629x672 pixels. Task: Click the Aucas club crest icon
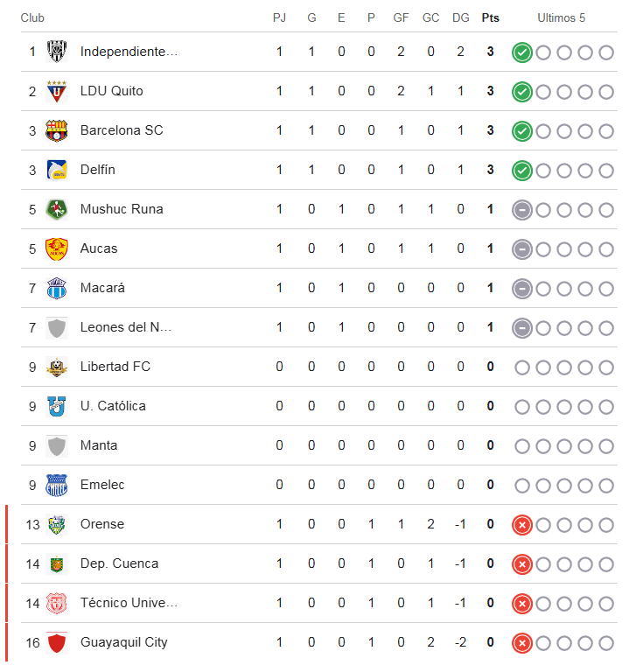click(57, 248)
